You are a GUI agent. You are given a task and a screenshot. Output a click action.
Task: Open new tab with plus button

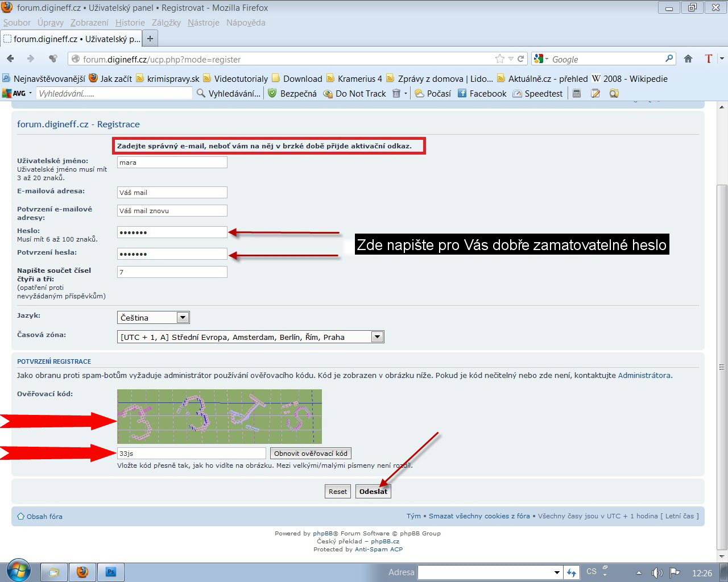pos(150,39)
